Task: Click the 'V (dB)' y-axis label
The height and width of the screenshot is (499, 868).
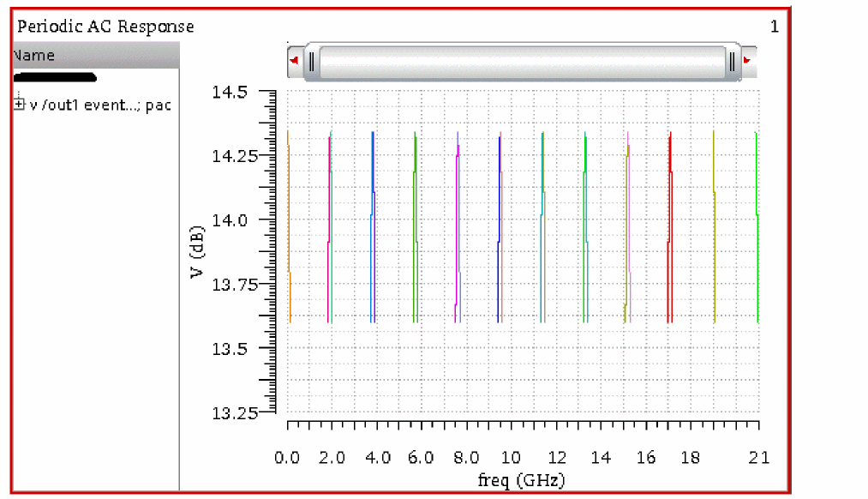Action: click(196, 252)
